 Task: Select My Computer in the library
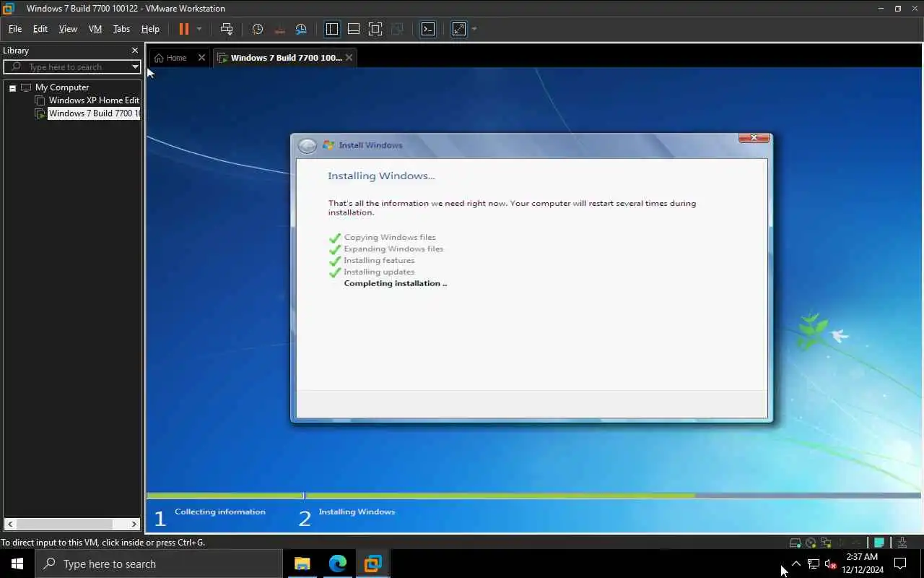(62, 87)
